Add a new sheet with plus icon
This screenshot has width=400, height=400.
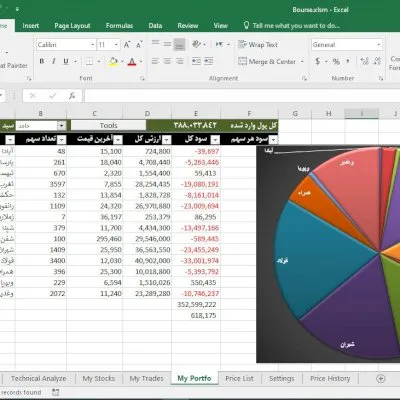(381, 379)
